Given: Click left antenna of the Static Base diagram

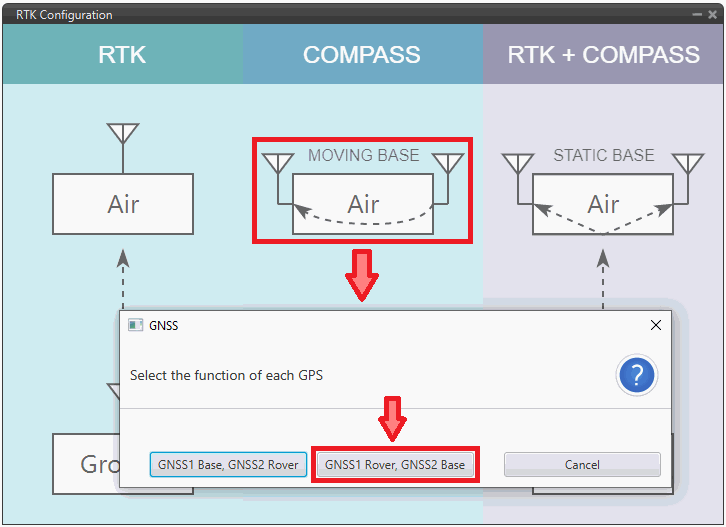Looking at the screenshot, I should 517,163.
